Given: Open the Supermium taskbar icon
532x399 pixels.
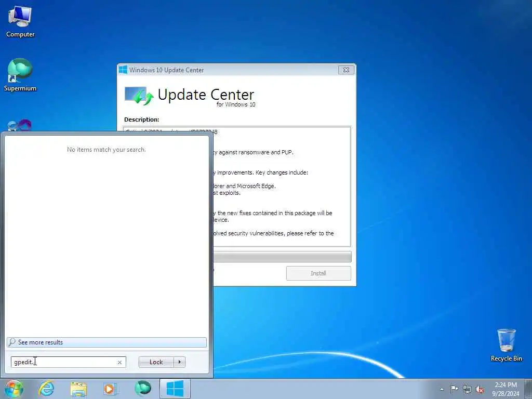Looking at the screenshot, I should (143, 389).
